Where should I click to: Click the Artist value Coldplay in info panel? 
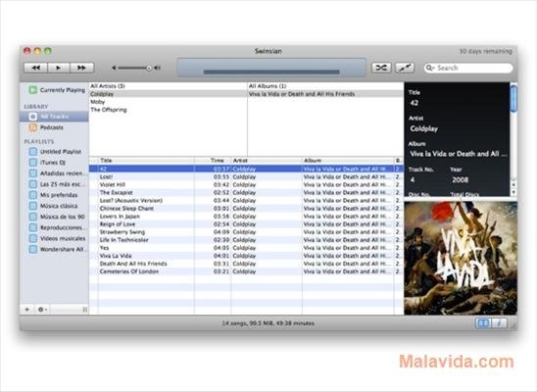(x=424, y=128)
